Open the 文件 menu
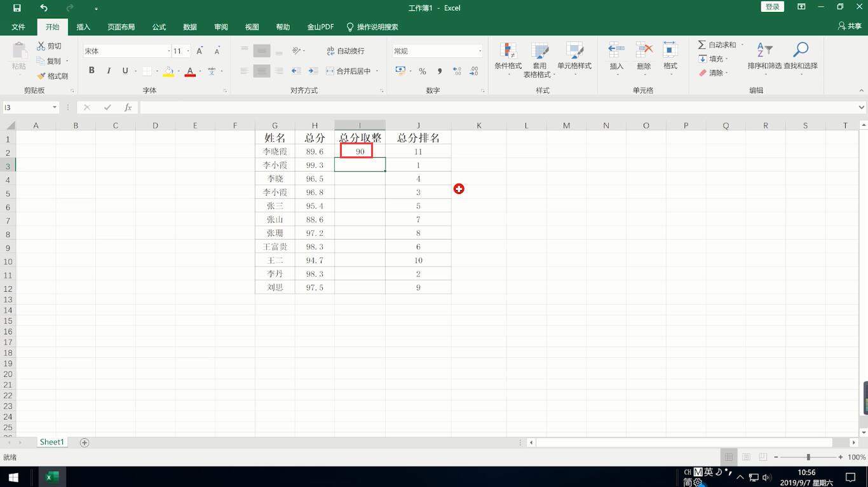Viewport: 868px width, 487px height. pyautogui.click(x=18, y=27)
